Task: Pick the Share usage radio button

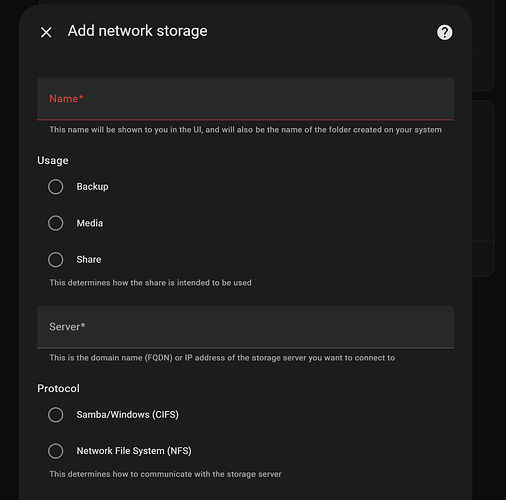Action: [55, 260]
